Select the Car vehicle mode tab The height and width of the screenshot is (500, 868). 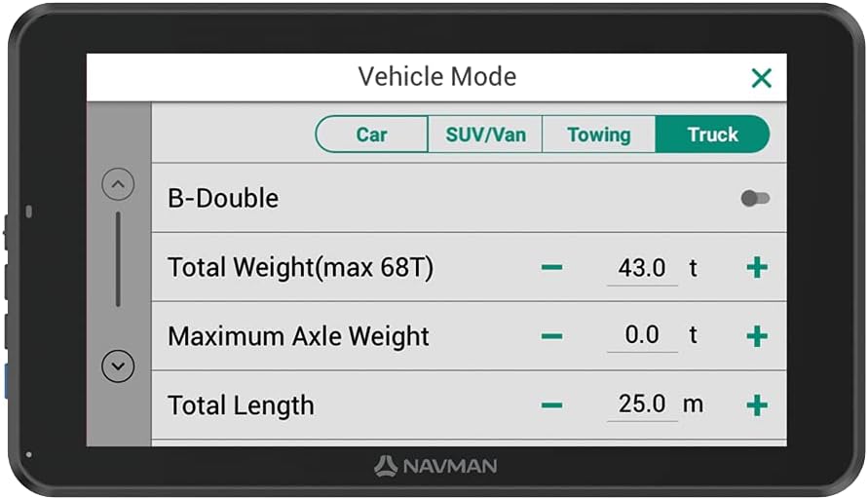click(x=371, y=135)
